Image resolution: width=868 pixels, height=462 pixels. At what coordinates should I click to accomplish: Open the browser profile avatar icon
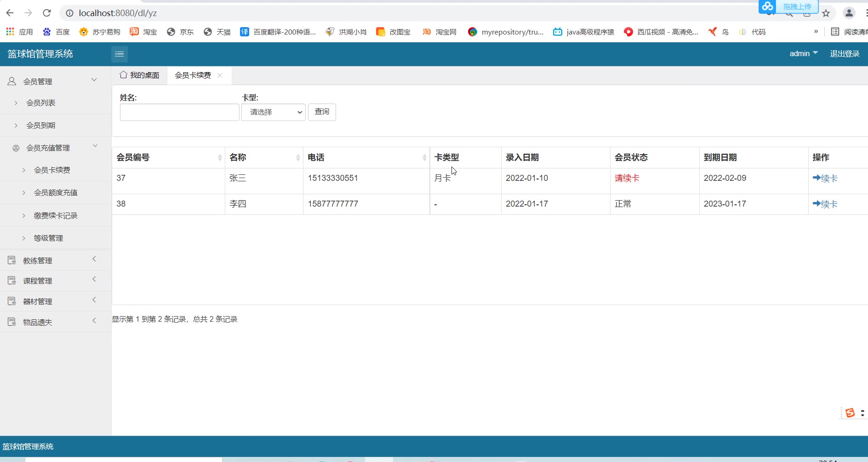(849, 13)
